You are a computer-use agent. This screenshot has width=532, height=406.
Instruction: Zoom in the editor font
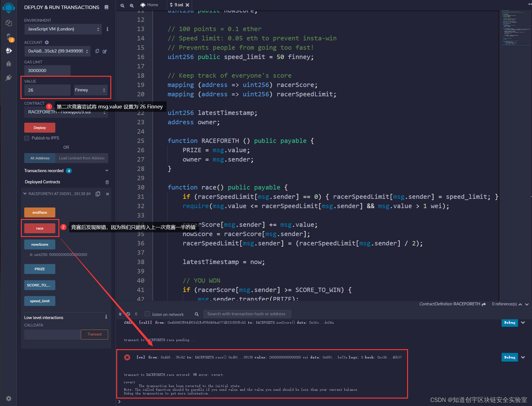tap(132, 5)
